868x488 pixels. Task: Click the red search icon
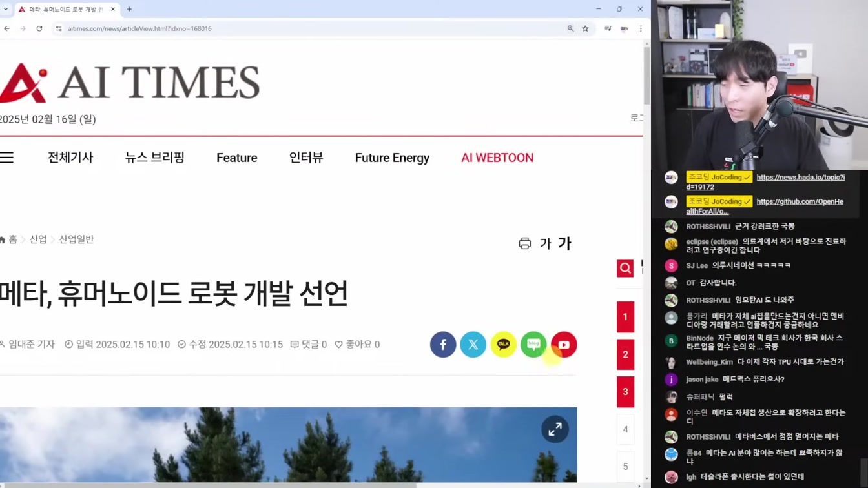tap(625, 268)
